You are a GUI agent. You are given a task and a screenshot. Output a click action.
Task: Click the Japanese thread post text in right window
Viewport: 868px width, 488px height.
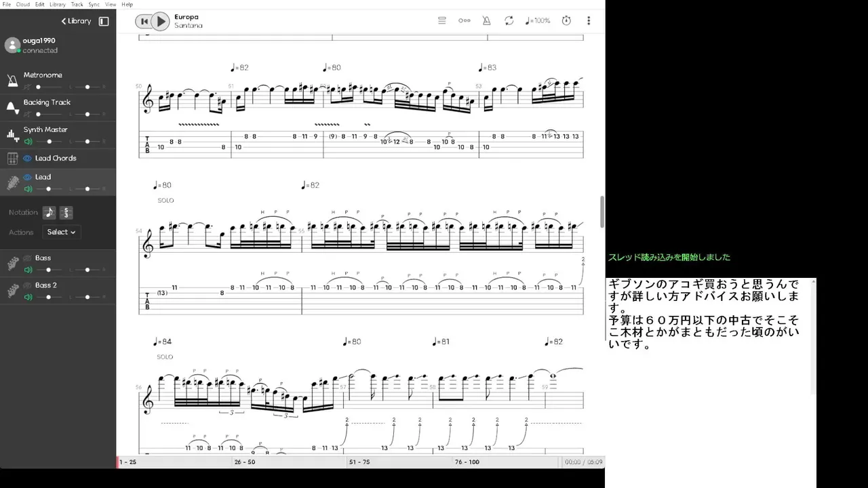[x=704, y=314]
